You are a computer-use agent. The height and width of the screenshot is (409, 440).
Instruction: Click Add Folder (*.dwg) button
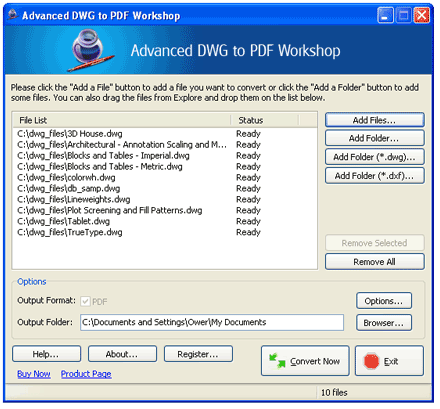[375, 157]
